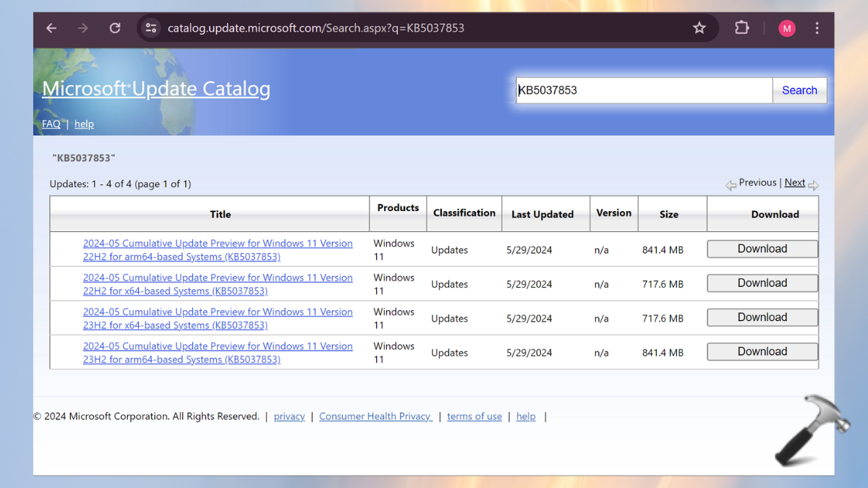Click the address bar URL
Image resolution: width=868 pixels, height=488 pixels.
click(x=316, y=28)
